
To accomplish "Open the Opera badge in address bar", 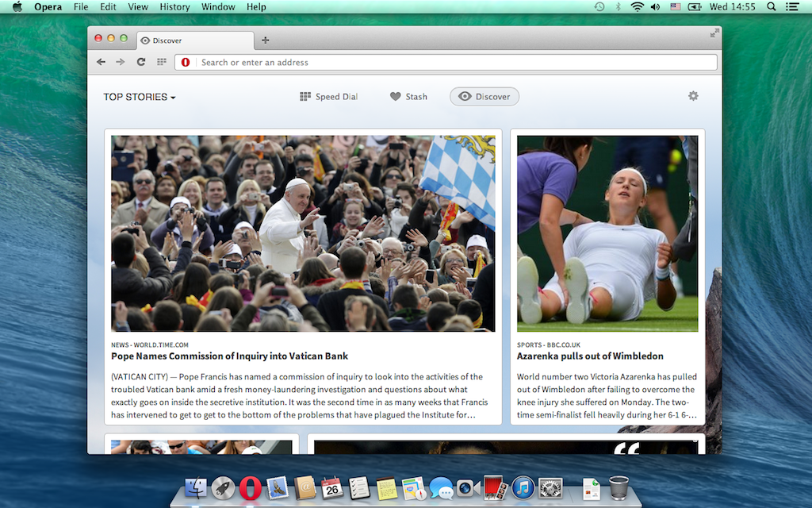I will point(186,62).
